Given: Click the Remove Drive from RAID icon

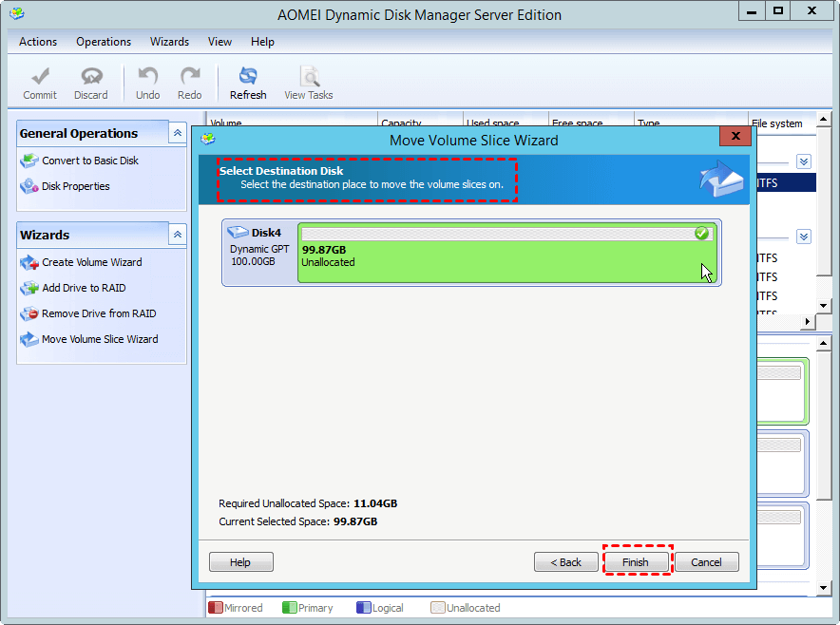Looking at the screenshot, I should tap(29, 313).
